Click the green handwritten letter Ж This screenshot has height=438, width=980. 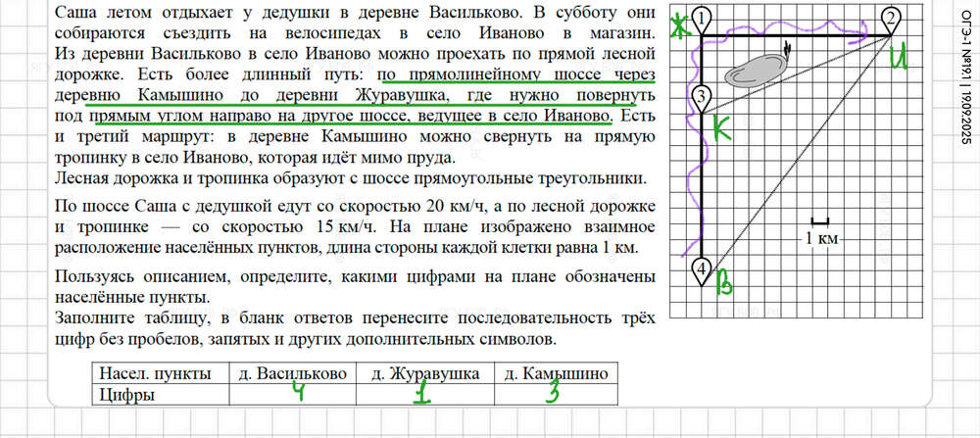point(678,28)
